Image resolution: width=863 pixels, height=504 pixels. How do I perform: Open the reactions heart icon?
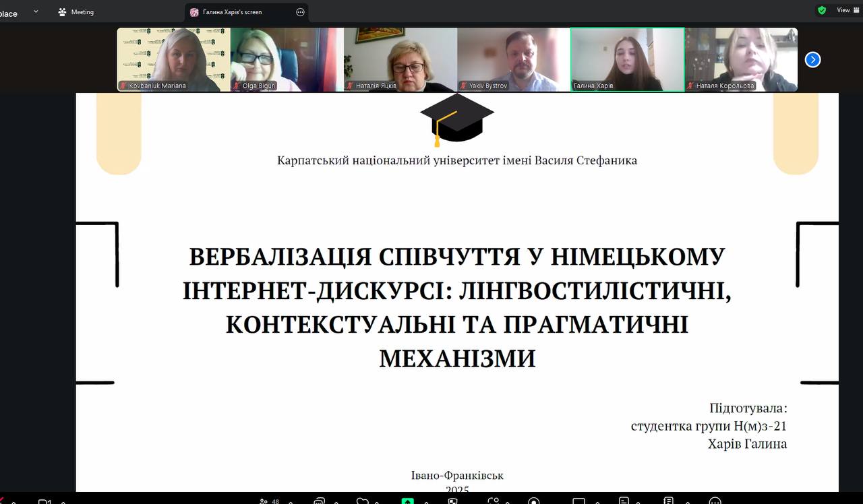pos(363,501)
